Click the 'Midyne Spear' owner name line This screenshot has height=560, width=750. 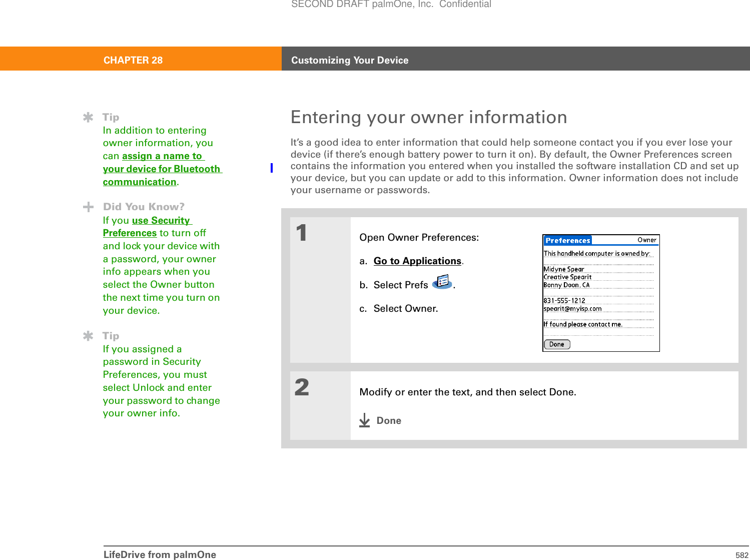tap(564, 269)
